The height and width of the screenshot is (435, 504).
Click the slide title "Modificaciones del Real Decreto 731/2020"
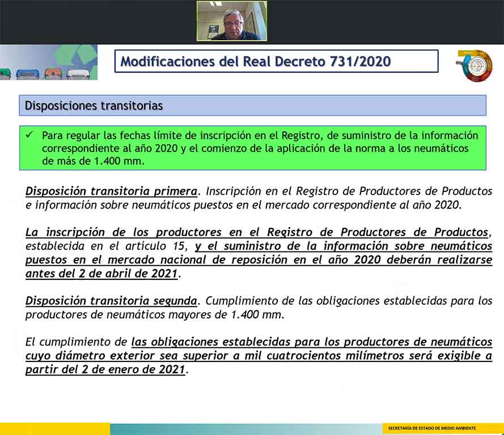(256, 61)
